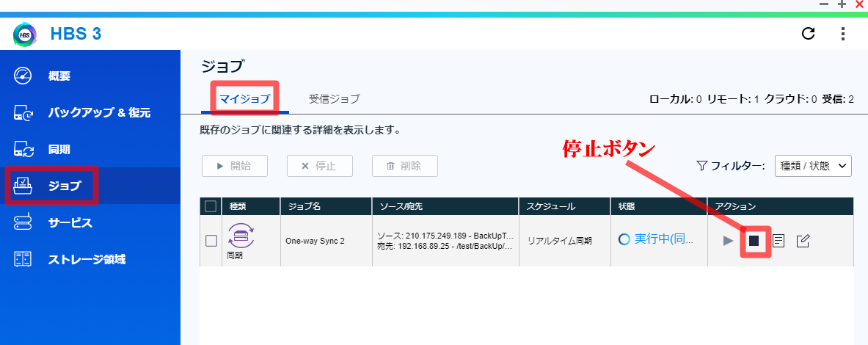Check the One-way Sync 2 job checkbox
This screenshot has width=868, height=345.
tap(211, 241)
